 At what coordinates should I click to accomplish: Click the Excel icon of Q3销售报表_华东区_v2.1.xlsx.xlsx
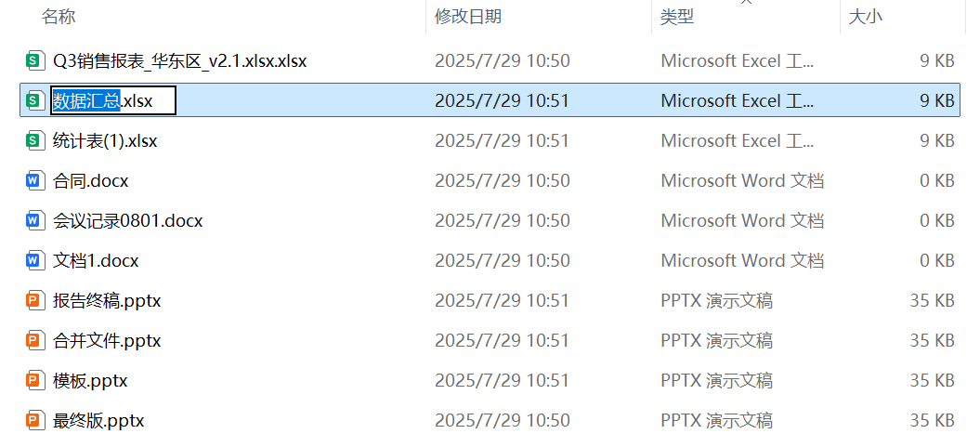pos(35,61)
